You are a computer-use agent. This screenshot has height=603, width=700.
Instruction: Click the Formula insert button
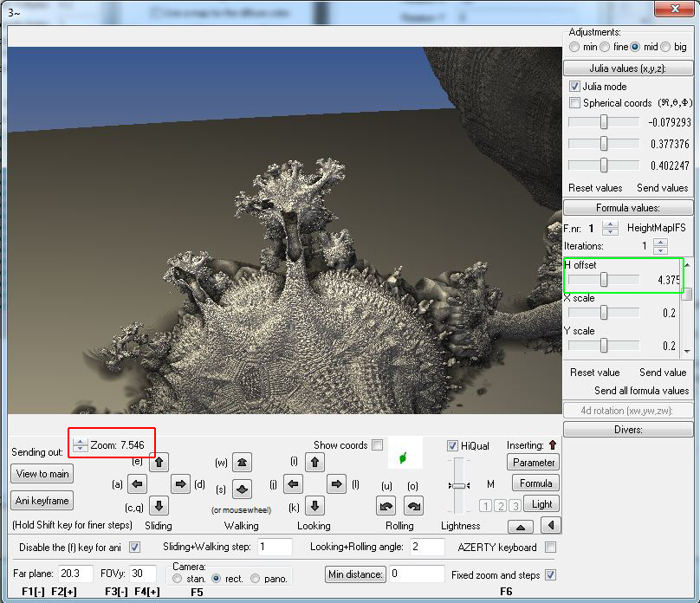point(535,483)
